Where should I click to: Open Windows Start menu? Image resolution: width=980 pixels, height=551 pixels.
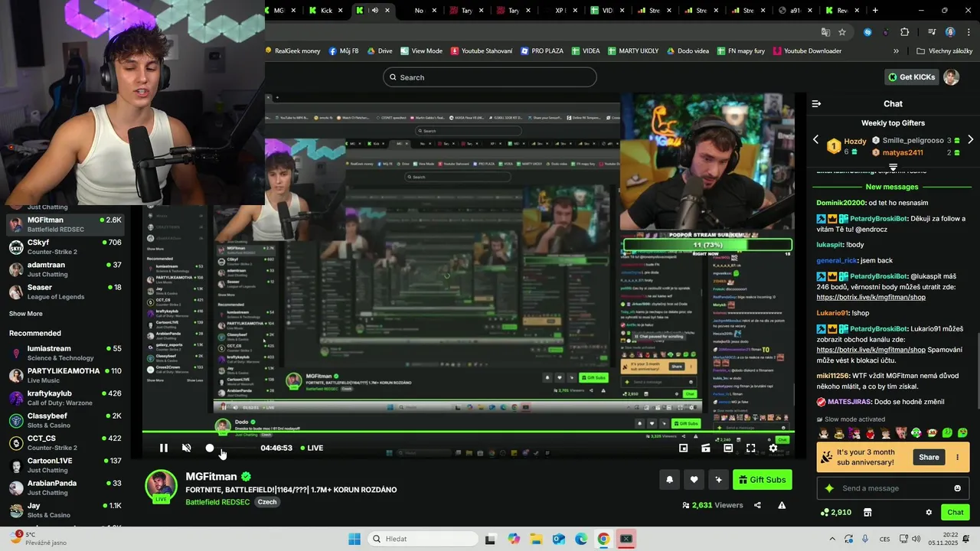pyautogui.click(x=354, y=539)
